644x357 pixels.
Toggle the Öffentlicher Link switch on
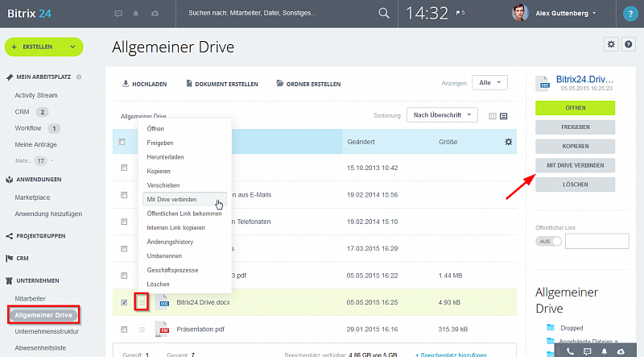click(x=549, y=242)
